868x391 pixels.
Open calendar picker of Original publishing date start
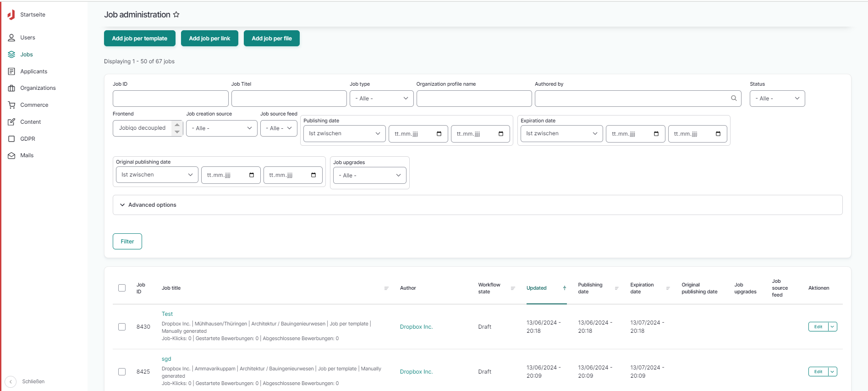[252, 175]
